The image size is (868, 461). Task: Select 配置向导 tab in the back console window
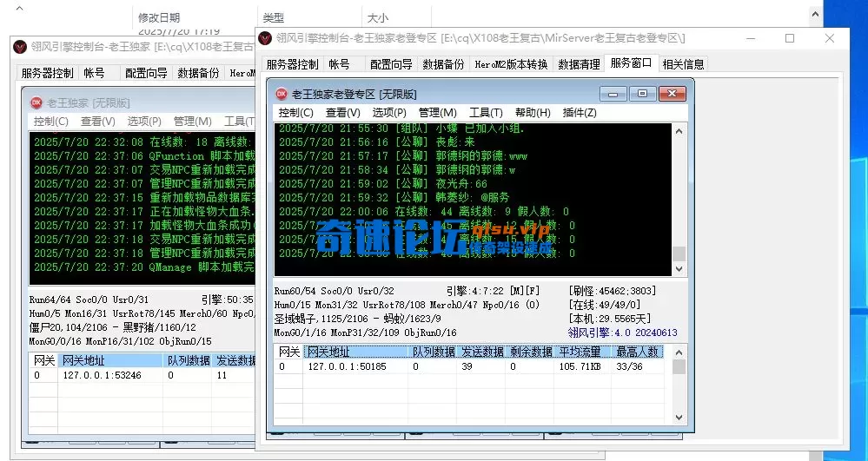pos(146,73)
